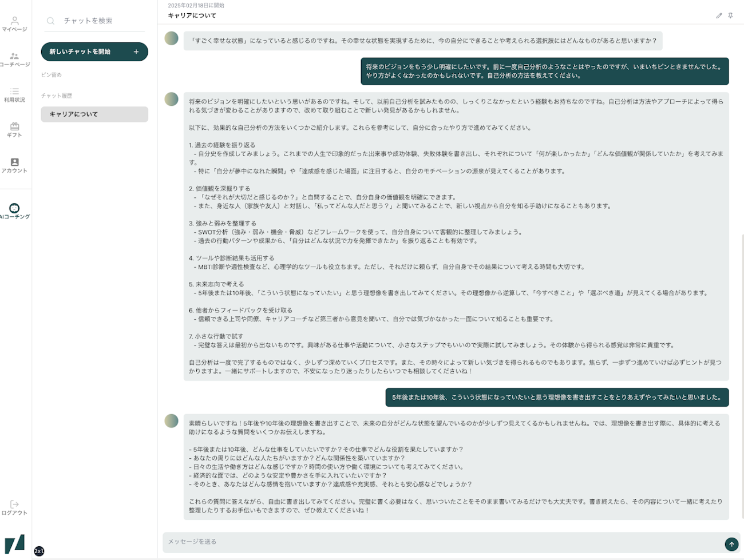Click the coach message starting 「すごく幸せな状態」
This screenshot has height=560, width=744.
coord(423,41)
